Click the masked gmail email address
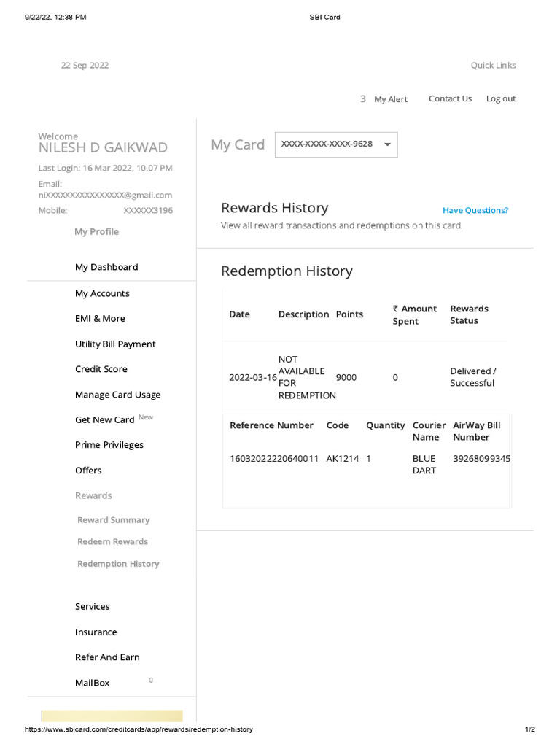This screenshot has height=747, width=560. [105, 195]
